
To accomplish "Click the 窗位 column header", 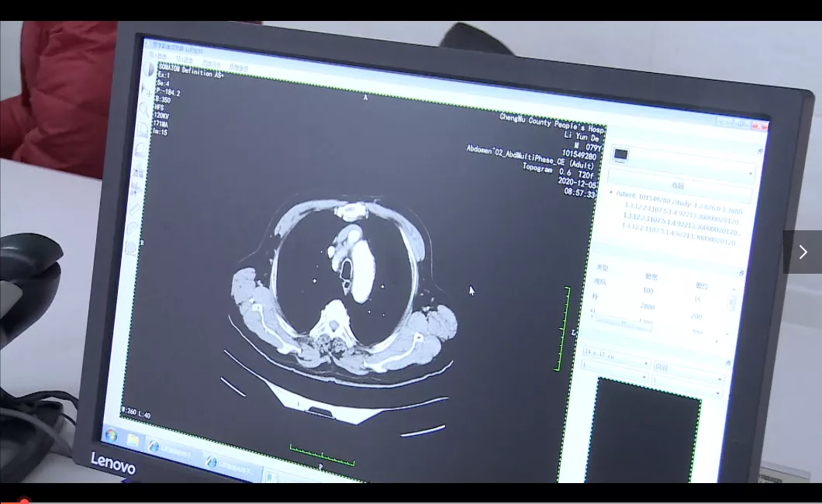I will 702,285.
